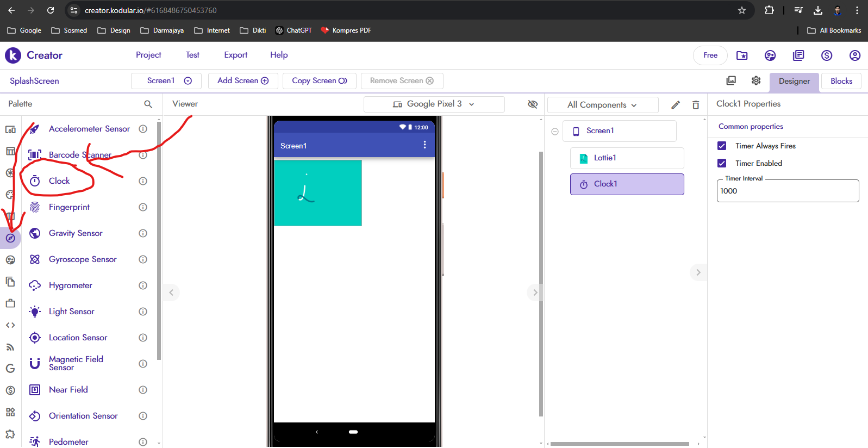
Task: Pick the Orientation Sensor icon
Action: tap(35, 416)
